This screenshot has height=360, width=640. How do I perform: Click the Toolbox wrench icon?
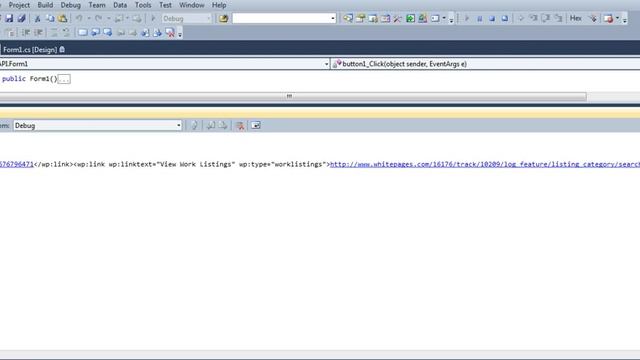coord(398,18)
